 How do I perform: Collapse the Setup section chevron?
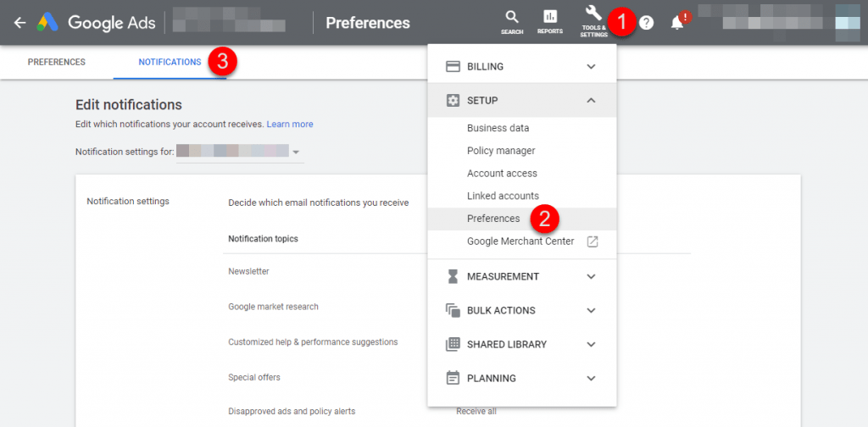pos(591,101)
